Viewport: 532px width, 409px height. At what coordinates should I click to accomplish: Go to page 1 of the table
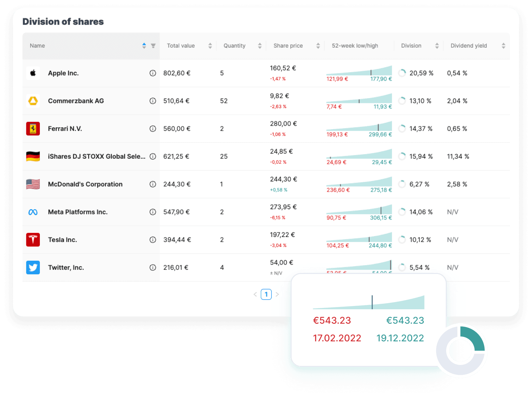266,294
